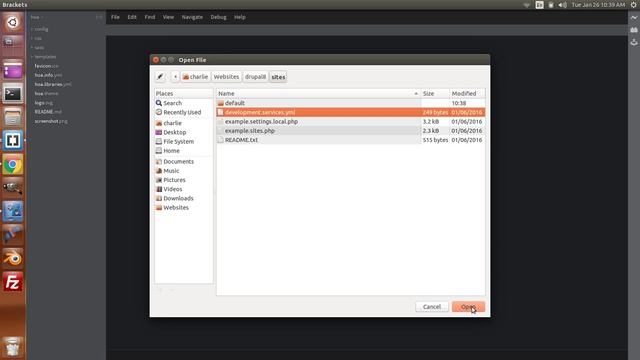The image size is (640, 360).
Task: Toggle the type-a-file-name pencil button
Action: 160,77
